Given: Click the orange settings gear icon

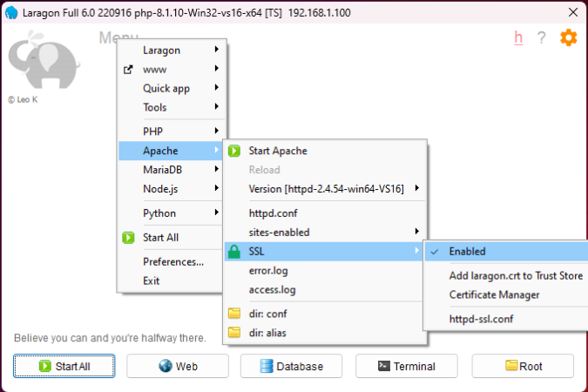Looking at the screenshot, I should coord(568,37).
